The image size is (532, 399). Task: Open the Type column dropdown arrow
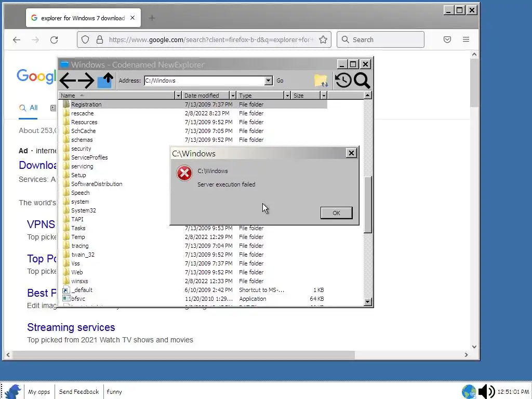287,96
